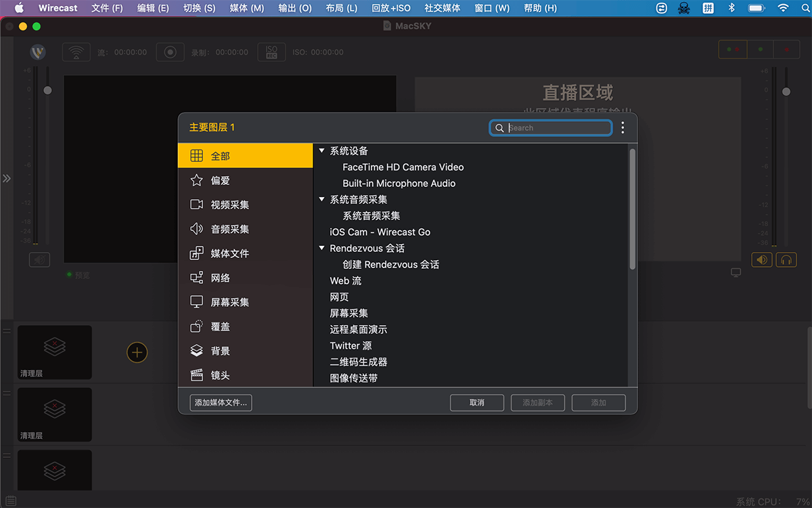Click the Wi-Fi icon in menu bar
This screenshot has width=812, height=508.
tap(784, 8)
